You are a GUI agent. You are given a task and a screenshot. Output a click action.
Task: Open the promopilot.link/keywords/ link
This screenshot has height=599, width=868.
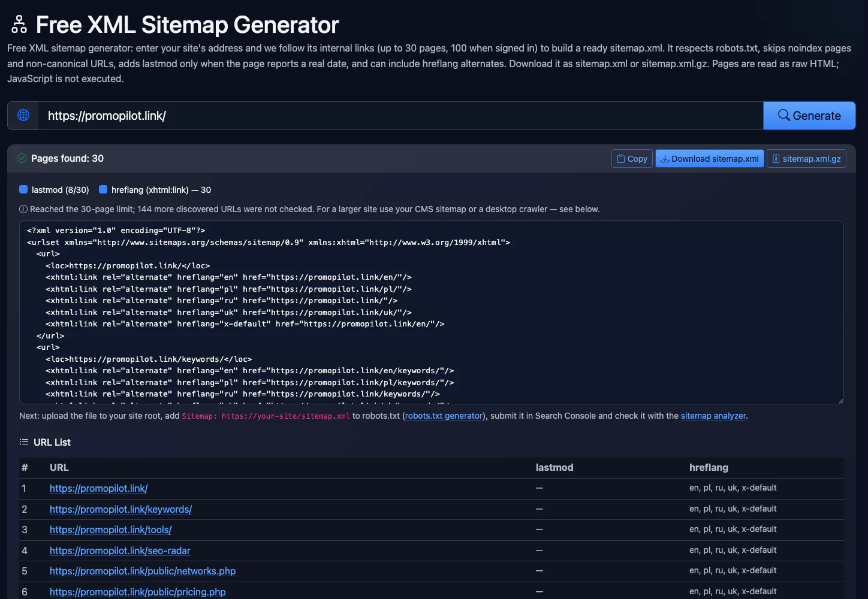pyautogui.click(x=121, y=509)
